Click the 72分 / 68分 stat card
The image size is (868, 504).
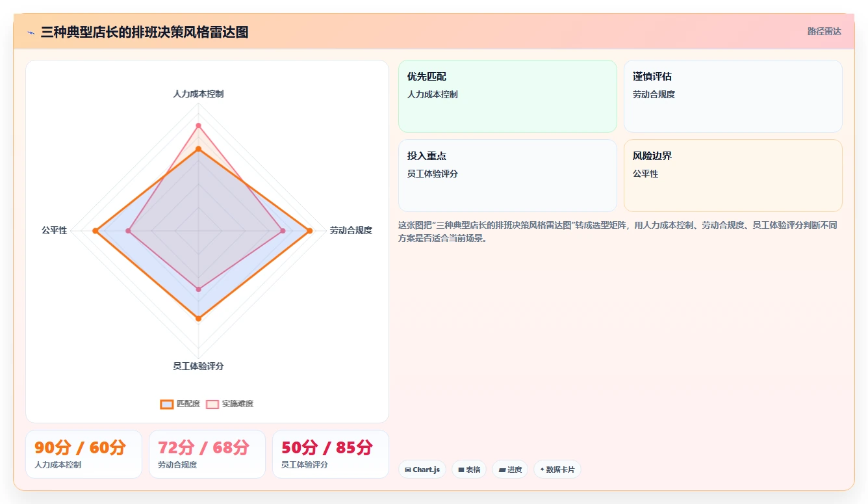(207, 454)
